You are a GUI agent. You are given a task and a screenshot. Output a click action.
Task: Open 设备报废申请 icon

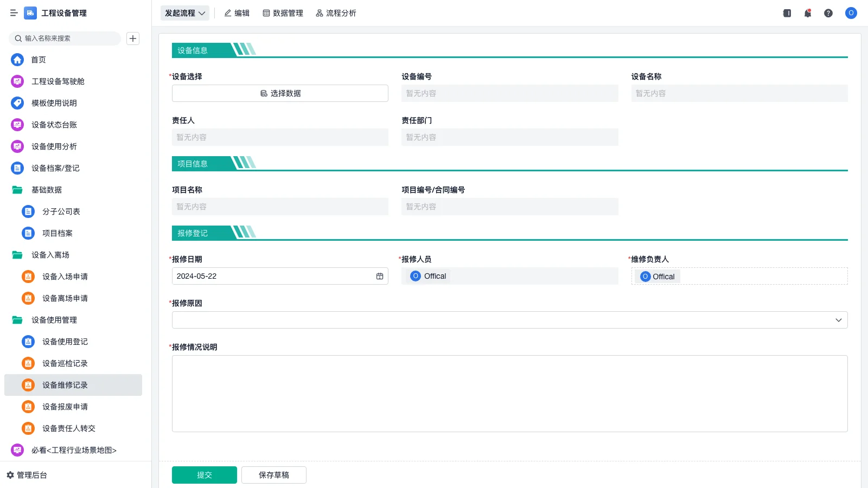pyautogui.click(x=28, y=407)
